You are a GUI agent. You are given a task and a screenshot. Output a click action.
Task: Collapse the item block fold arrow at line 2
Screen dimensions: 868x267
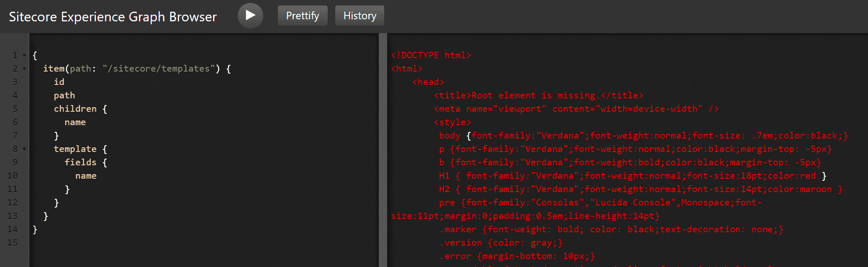[x=24, y=69]
